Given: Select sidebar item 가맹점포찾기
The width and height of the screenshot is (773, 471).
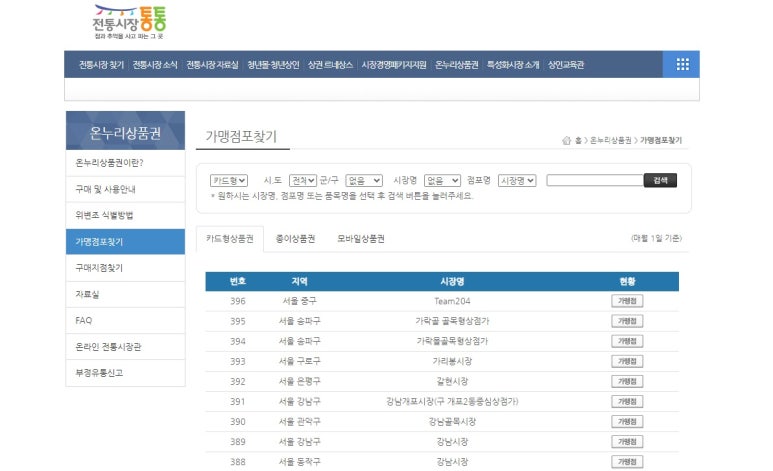Looking at the screenshot, I should point(125,242).
